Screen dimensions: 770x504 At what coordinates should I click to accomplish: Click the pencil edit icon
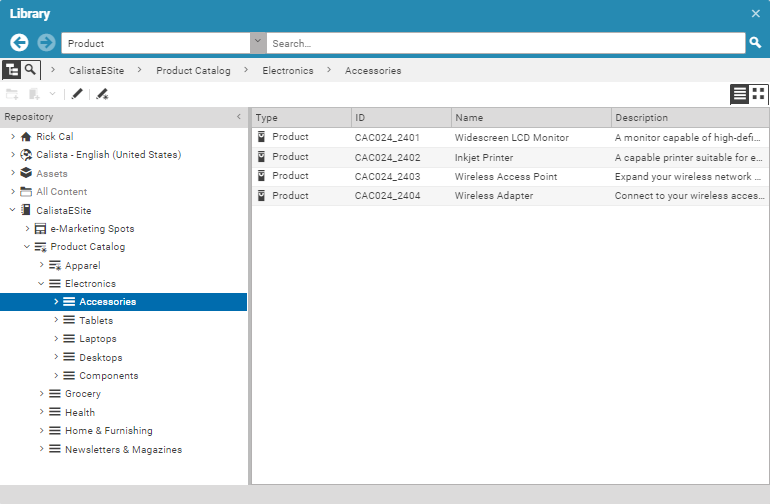coord(77,94)
